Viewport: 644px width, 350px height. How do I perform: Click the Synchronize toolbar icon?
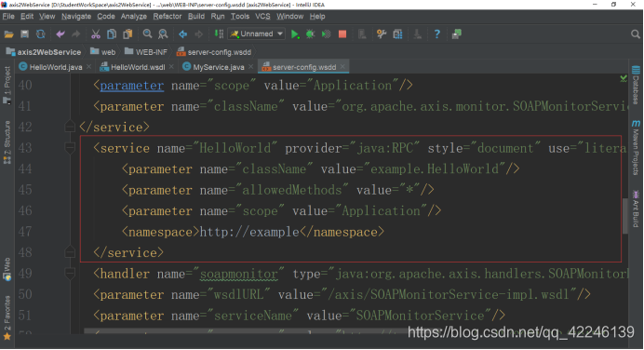tap(40, 34)
